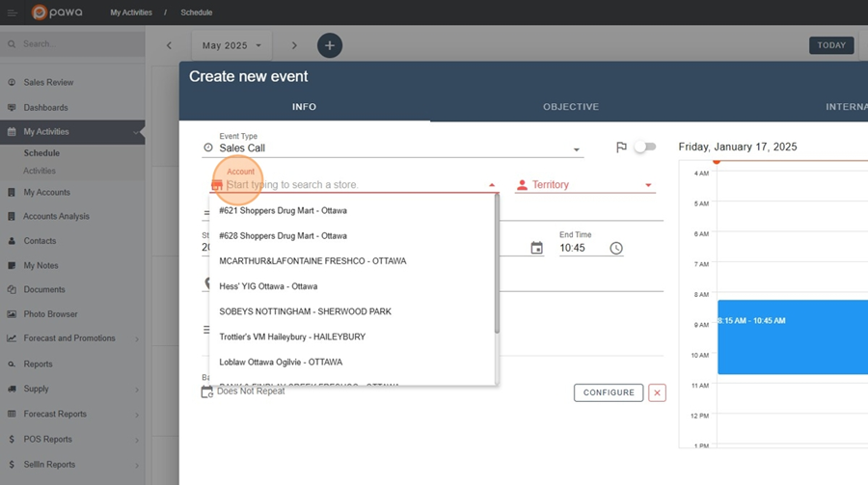
Task: Select SOBEYS NOTTINGHAM - SHERWOOD PARK
Action: point(352,311)
